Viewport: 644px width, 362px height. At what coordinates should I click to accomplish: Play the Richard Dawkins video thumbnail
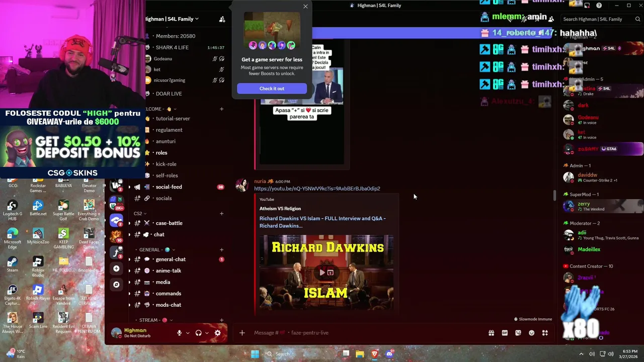point(322,273)
